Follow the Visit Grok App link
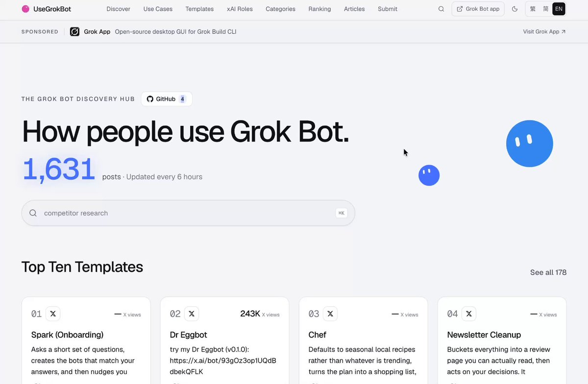588x384 pixels. [544, 32]
